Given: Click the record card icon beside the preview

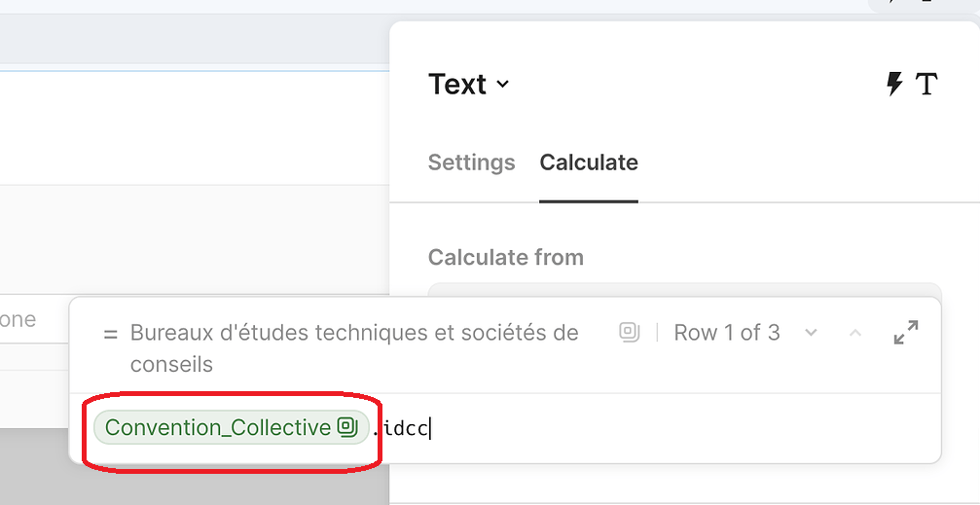Looking at the screenshot, I should pyautogui.click(x=630, y=333).
